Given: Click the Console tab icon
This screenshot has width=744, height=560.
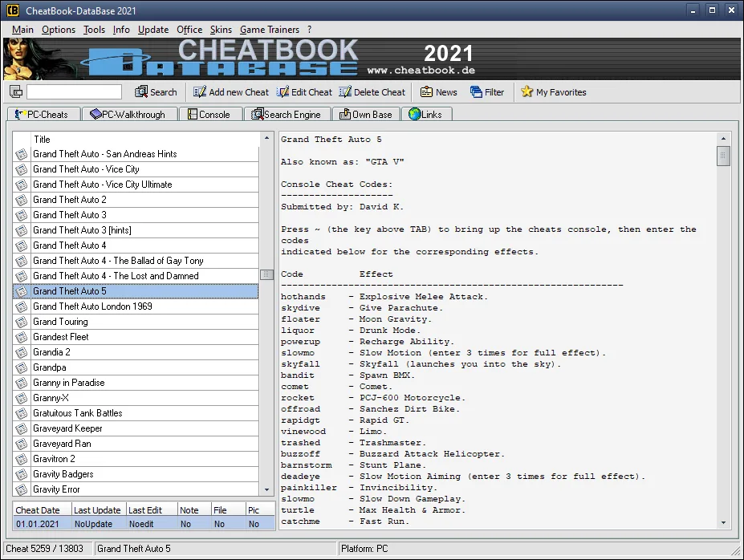Looking at the screenshot, I should 192,114.
